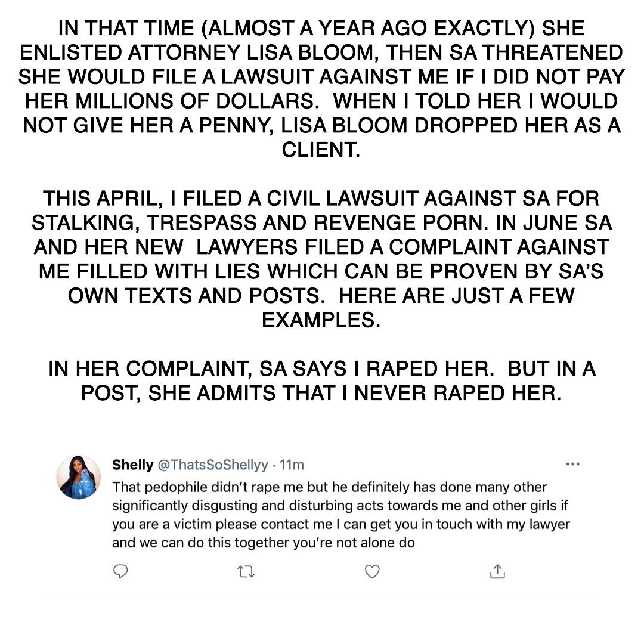
Task: Click the single word "CLIENT."
Action: coord(321,150)
